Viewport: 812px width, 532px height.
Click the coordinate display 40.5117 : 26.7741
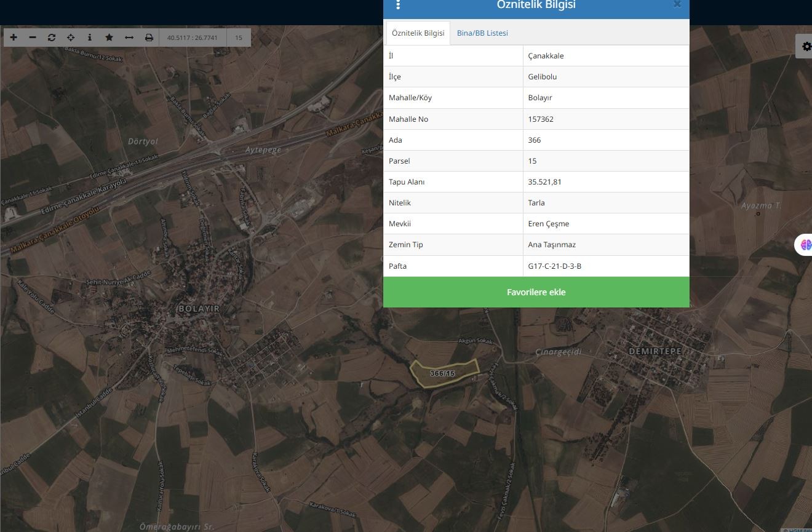click(193, 38)
